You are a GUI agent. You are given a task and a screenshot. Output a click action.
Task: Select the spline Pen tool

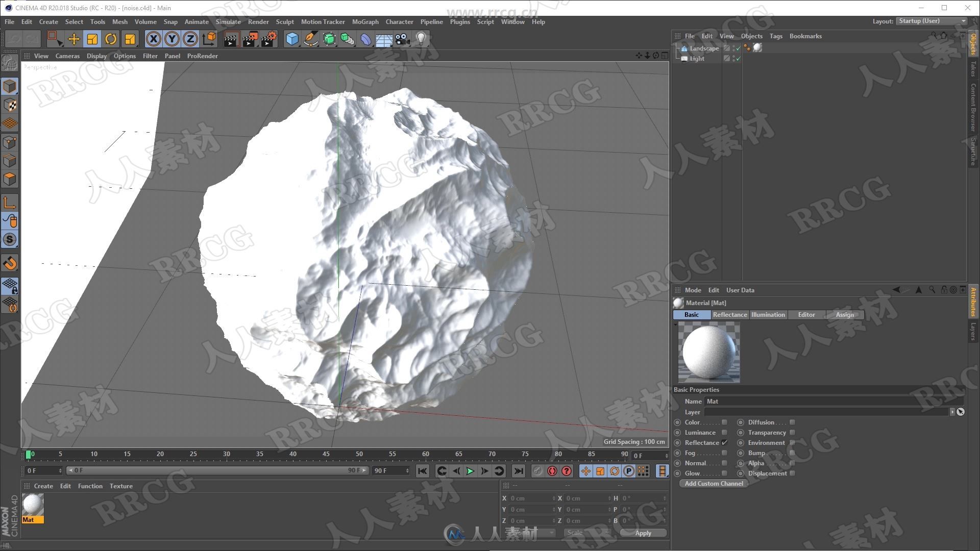(x=310, y=39)
